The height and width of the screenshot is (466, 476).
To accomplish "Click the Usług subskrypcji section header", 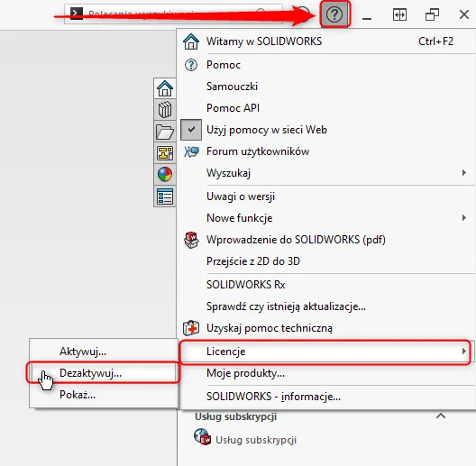I will tap(235, 416).
